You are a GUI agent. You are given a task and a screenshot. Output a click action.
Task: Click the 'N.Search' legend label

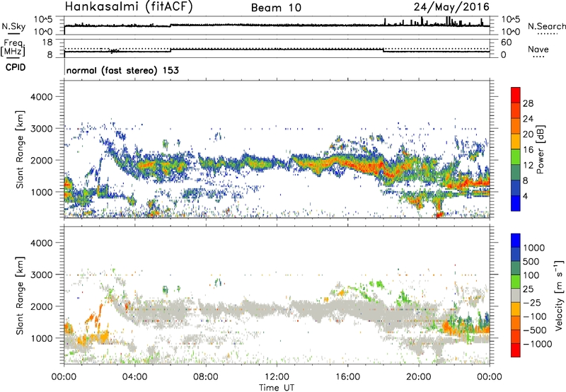pos(546,26)
